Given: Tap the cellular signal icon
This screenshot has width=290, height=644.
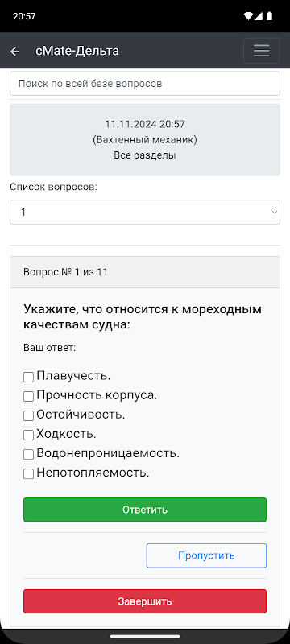Looking at the screenshot, I should tap(258, 16).
